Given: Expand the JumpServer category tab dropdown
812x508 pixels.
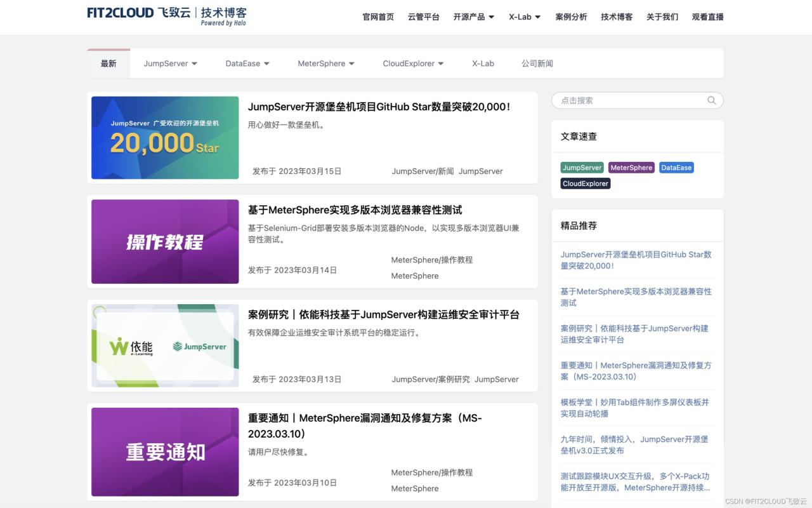Looking at the screenshot, I should click(x=170, y=63).
